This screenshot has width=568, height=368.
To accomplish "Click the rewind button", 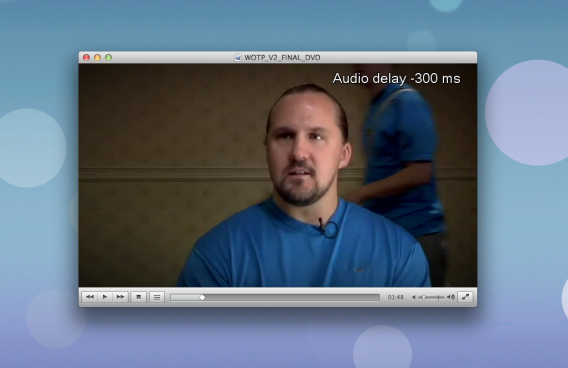I will tap(89, 297).
